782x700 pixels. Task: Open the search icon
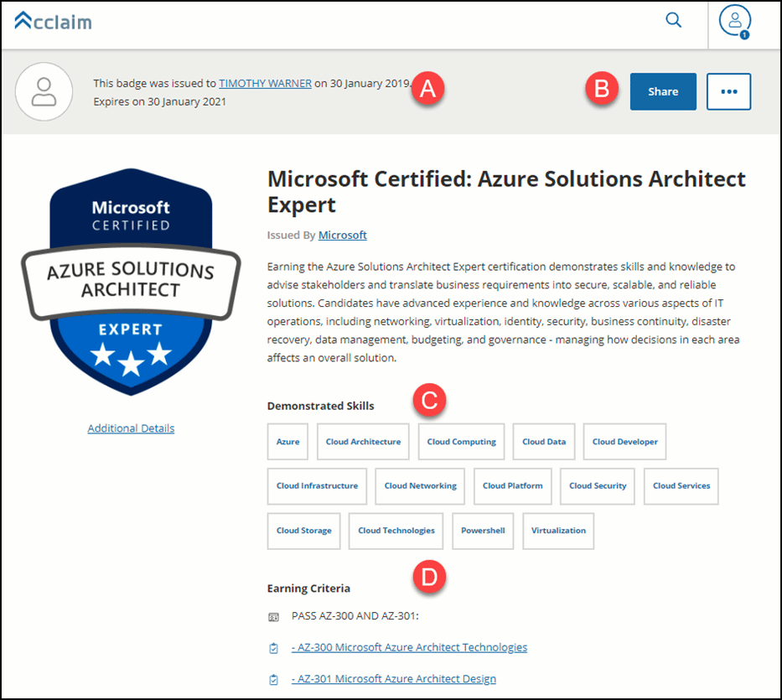pos(673,20)
